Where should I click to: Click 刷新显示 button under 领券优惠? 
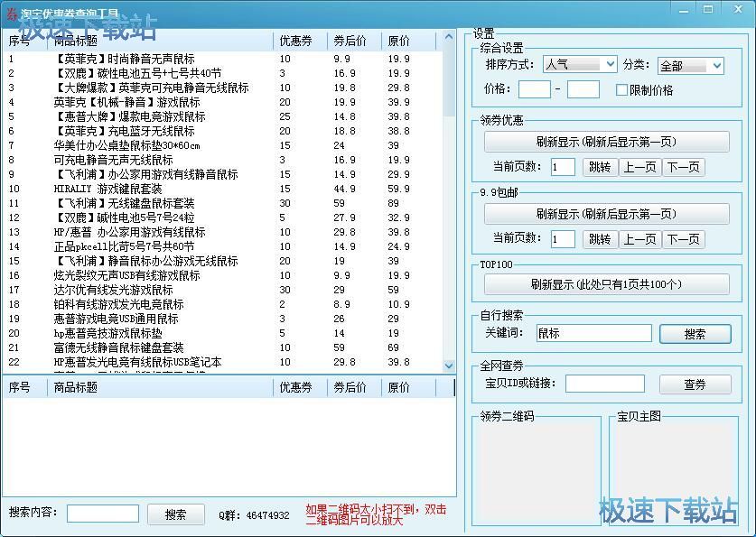[607, 142]
